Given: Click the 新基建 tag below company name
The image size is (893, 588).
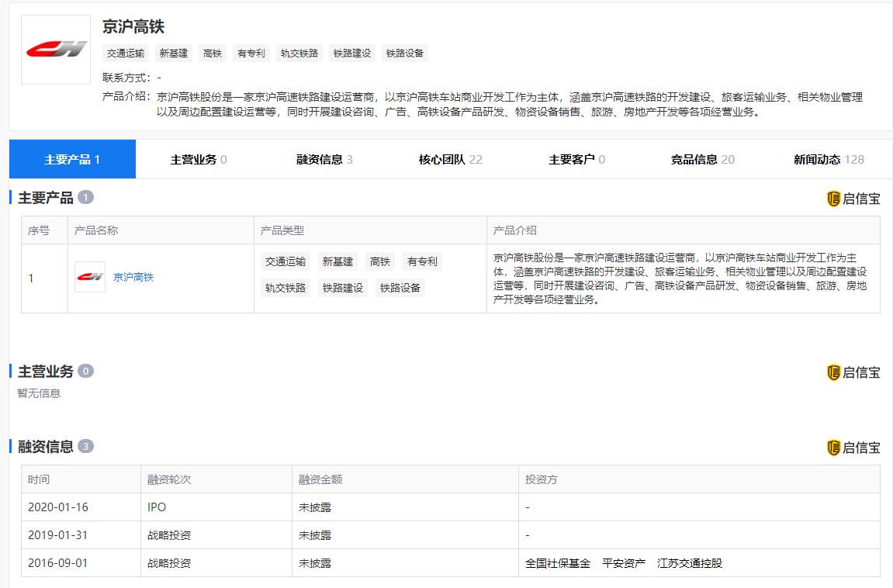Looking at the screenshot, I should [x=174, y=53].
